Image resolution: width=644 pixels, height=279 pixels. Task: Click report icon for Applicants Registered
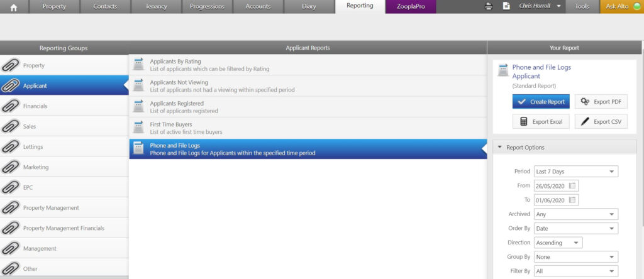point(138,106)
